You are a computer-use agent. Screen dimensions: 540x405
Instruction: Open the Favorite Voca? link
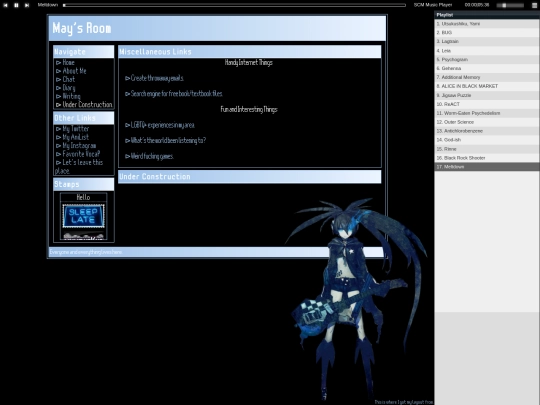tap(81, 154)
